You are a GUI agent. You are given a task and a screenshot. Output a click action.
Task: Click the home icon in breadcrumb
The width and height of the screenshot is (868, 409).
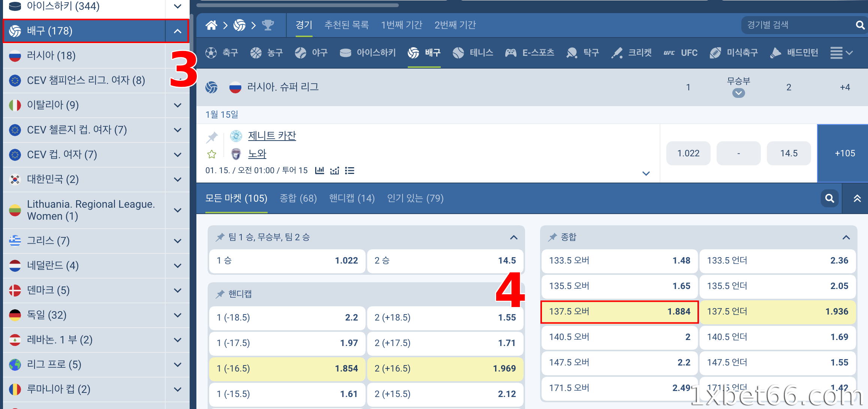tap(211, 25)
